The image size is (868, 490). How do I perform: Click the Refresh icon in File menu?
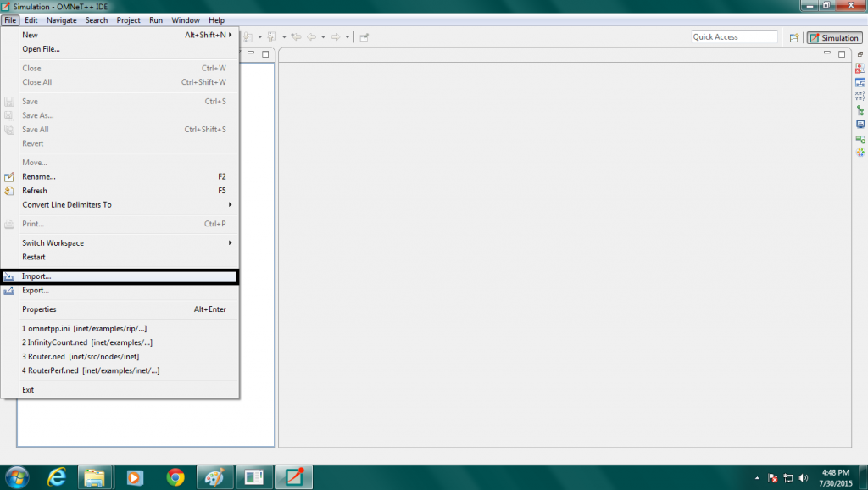click(9, 191)
